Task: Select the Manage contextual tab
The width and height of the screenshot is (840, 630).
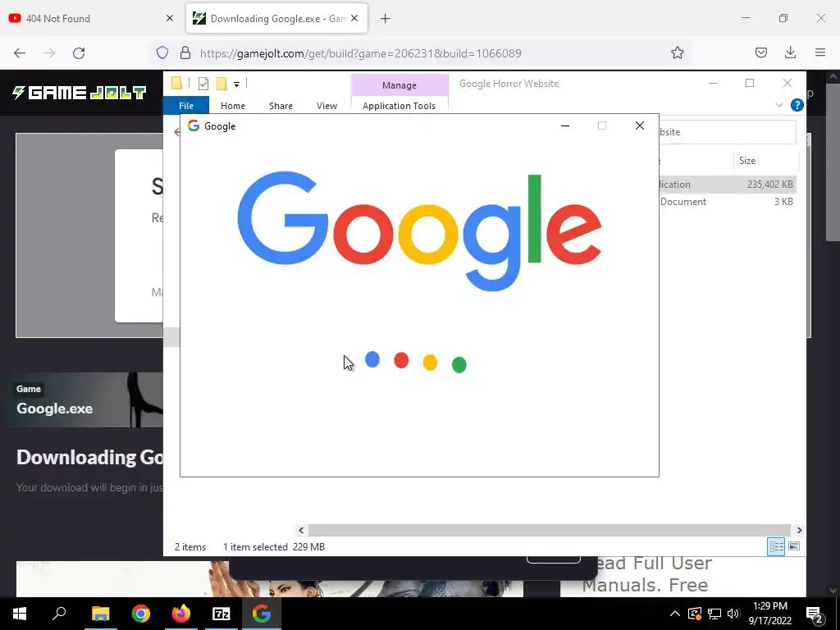Action: pyautogui.click(x=399, y=85)
